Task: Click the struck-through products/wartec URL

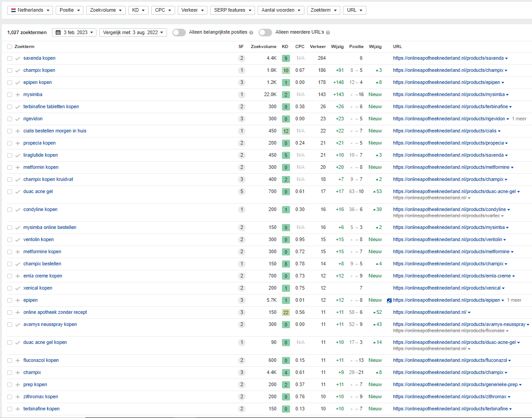Action: click(x=447, y=216)
